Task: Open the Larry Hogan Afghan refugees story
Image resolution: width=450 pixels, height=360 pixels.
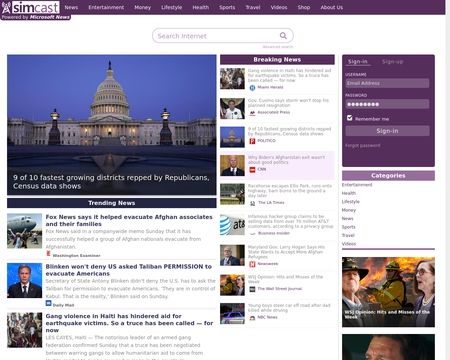Action: coord(286,252)
